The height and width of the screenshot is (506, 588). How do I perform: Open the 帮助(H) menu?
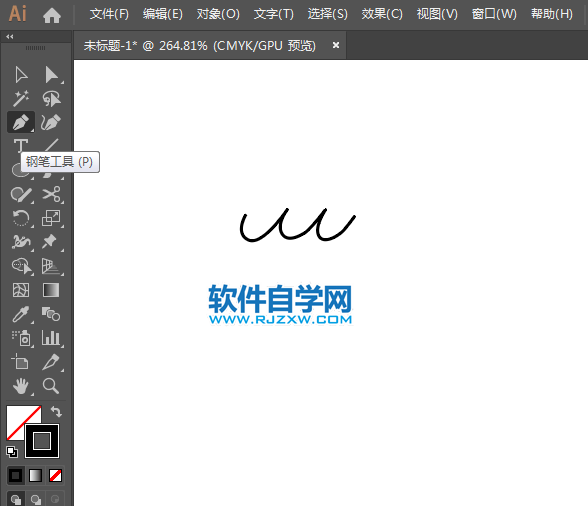[x=552, y=14]
